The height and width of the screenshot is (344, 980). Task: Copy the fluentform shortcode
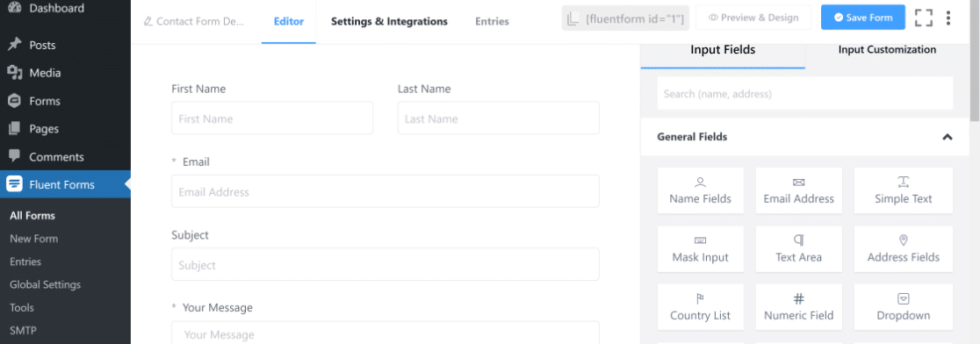coord(625,18)
